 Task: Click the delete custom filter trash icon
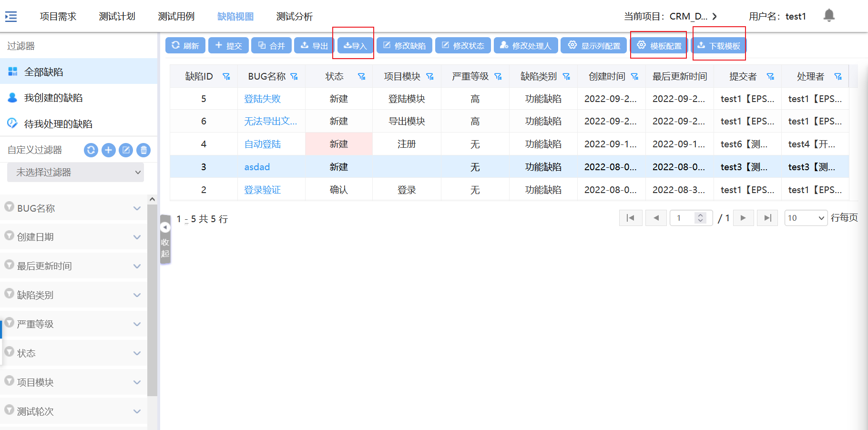(143, 150)
